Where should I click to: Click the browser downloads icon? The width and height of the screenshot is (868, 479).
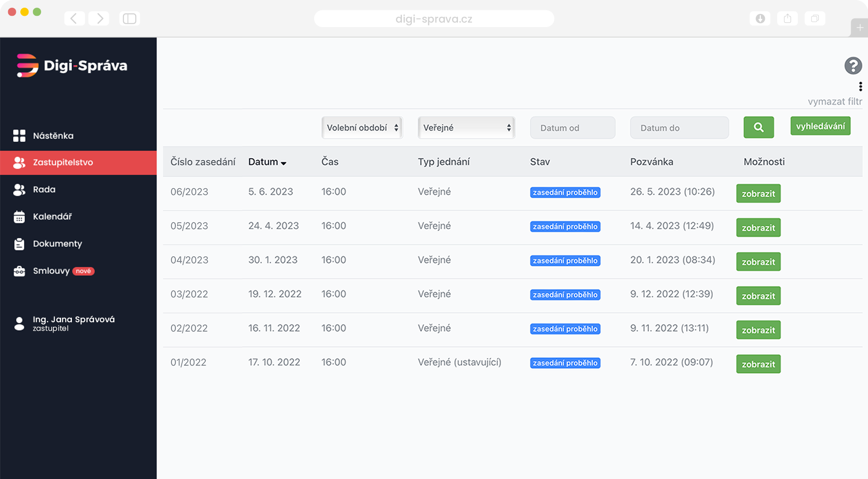[x=760, y=19]
